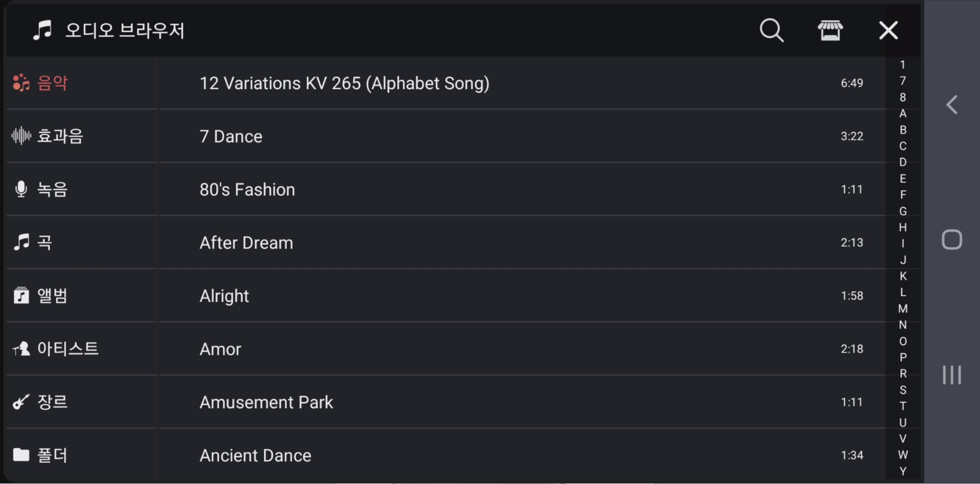Click the 장르 guitar icon
The height and width of the screenshot is (484, 980).
(x=21, y=402)
